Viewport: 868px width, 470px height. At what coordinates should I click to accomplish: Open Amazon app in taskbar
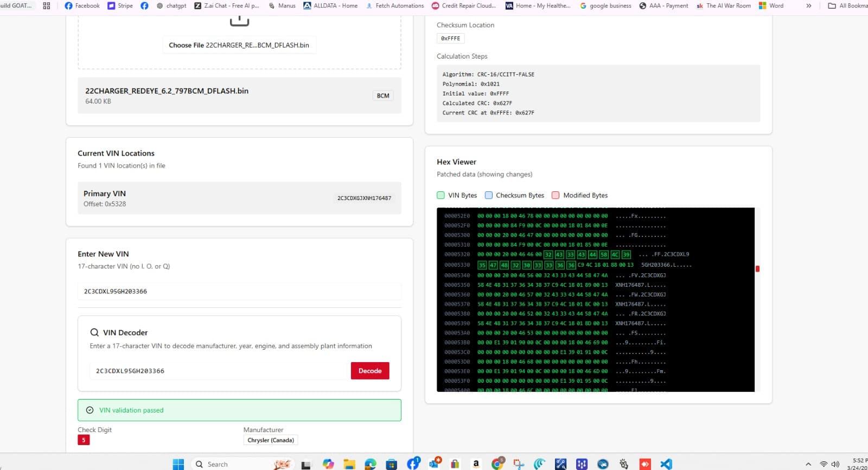[x=476, y=464]
